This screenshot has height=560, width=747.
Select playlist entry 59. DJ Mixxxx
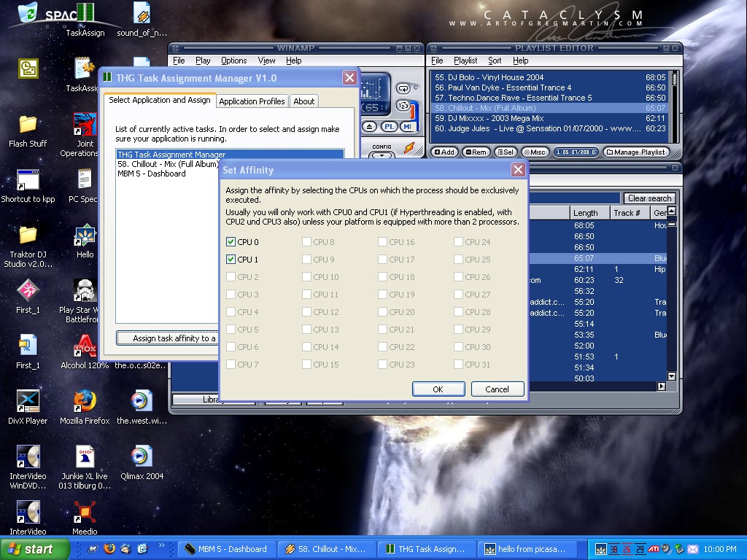pos(549,118)
